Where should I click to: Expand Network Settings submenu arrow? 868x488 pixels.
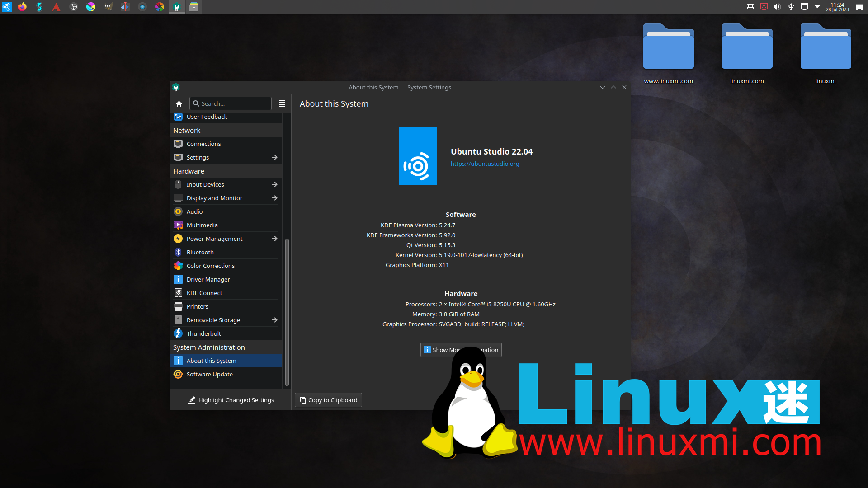pyautogui.click(x=274, y=157)
